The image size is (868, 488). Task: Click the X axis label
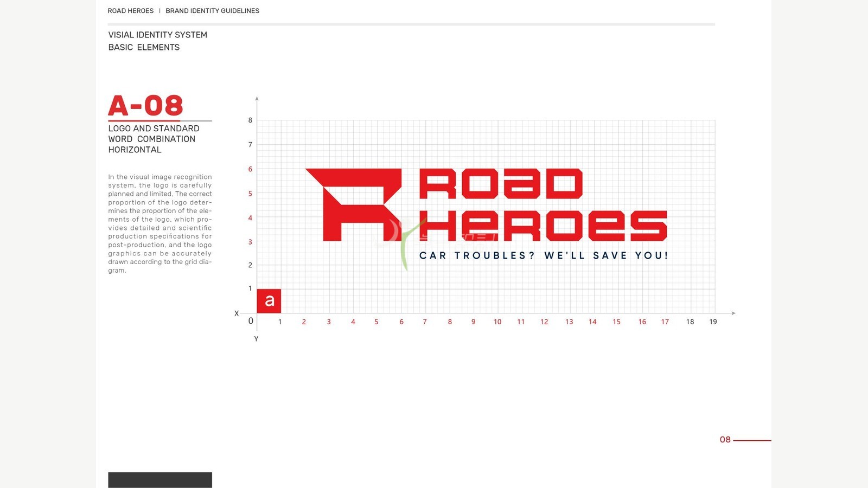pos(237,313)
